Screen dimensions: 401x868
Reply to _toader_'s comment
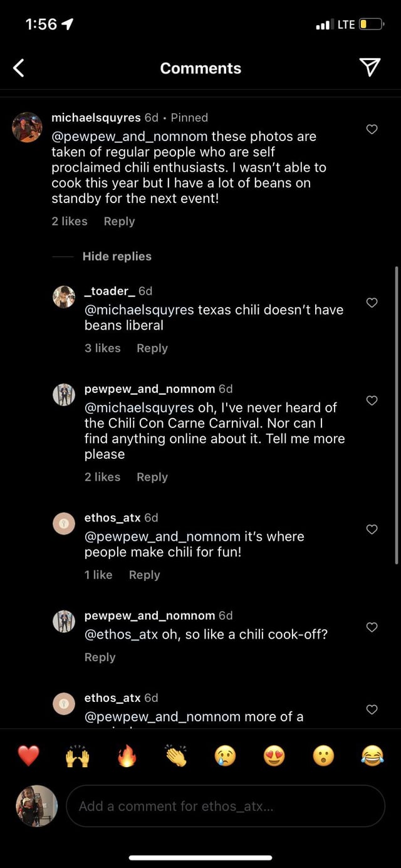(152, 348)
